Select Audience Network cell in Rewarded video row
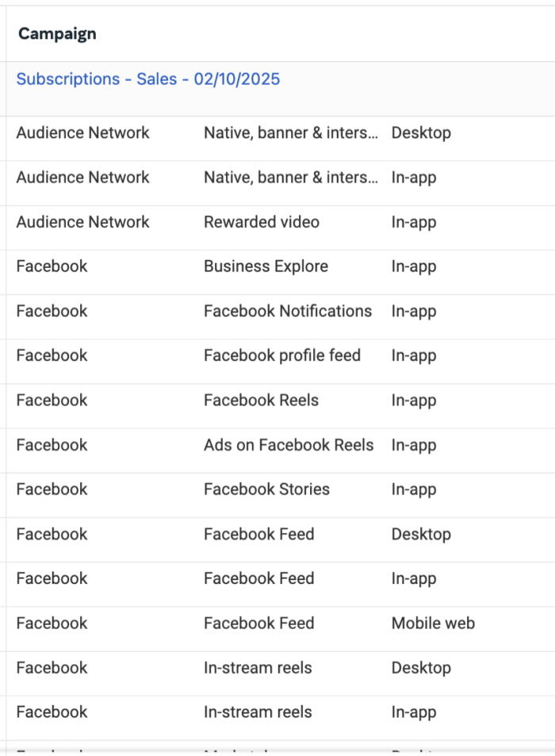This screenshot has width=555, height=756. (x=83, y=222)
